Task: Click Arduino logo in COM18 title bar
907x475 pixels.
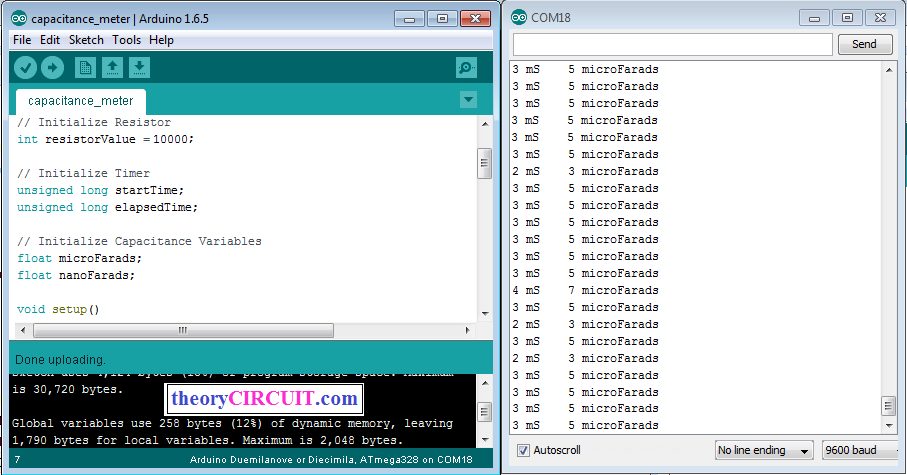Action: tap(519, 17)
